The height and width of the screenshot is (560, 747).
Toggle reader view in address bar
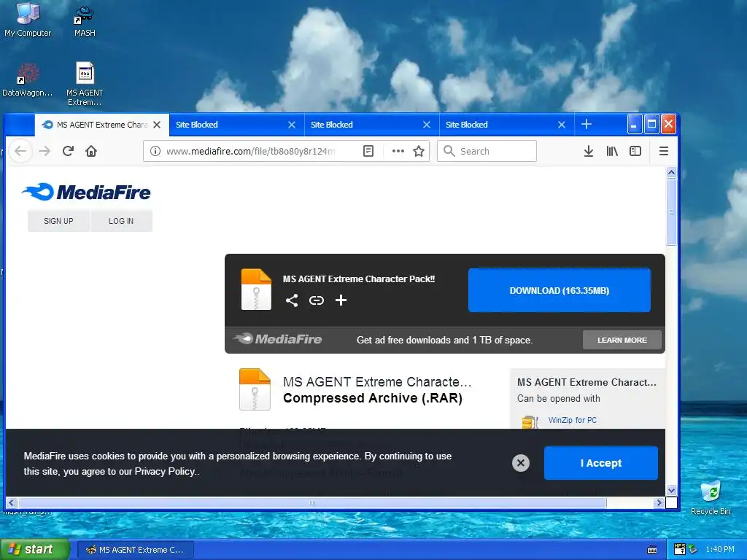pos(368,151)
